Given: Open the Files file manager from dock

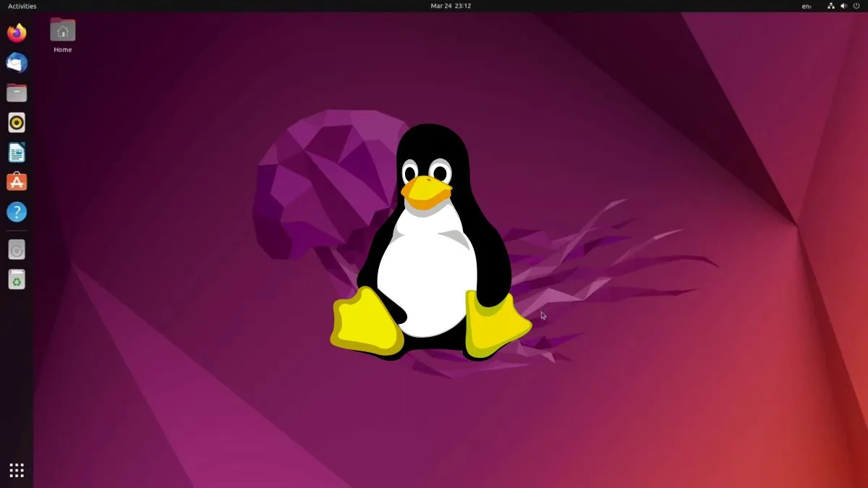Looking at the screenshot, I should 17,93.
